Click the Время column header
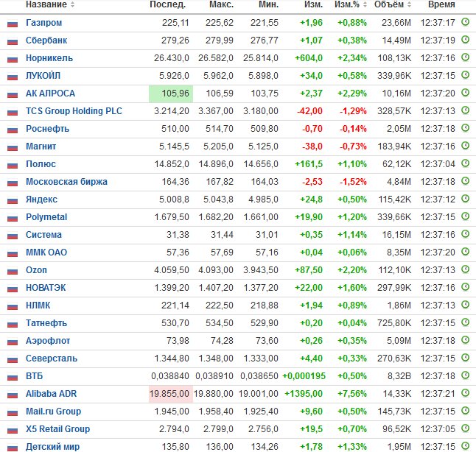The width and height of the screenshot is (476, 452). [x=441, y=4]
